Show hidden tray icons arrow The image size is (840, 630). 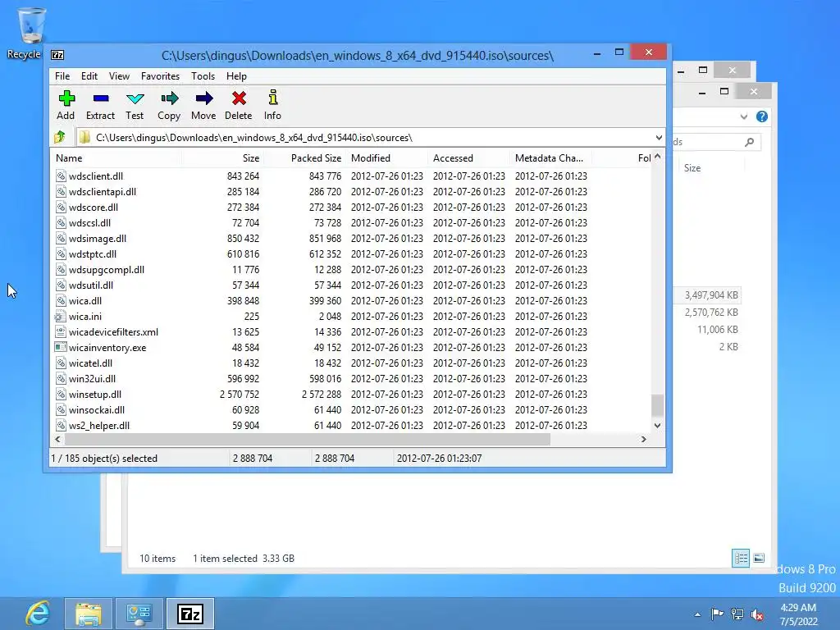click(x=697, y=614)
